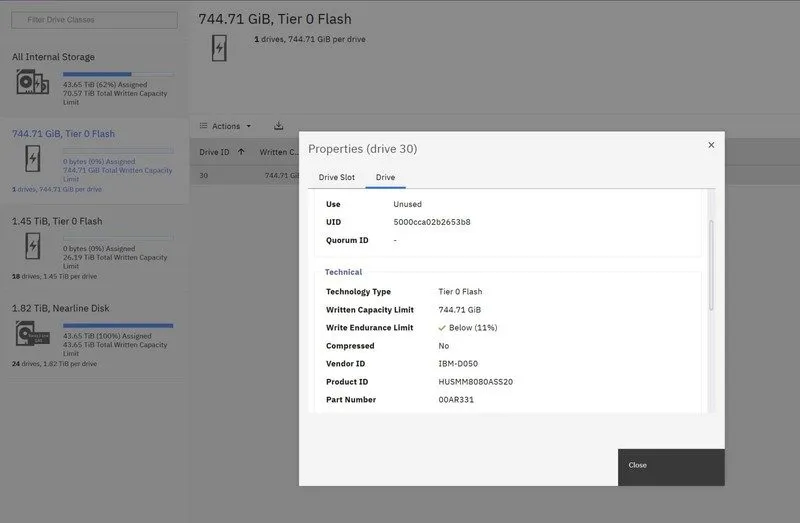Sort by the Drive ID column header
The width and height of the screenshot is (800, 523).
click(x=214, y=152)
